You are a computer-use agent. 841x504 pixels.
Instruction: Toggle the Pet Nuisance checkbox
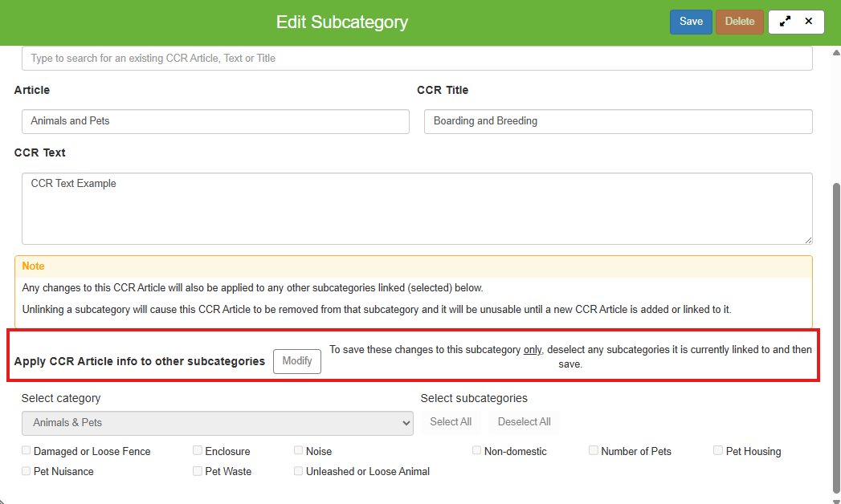pyautogui.click(x=27, y=471)
